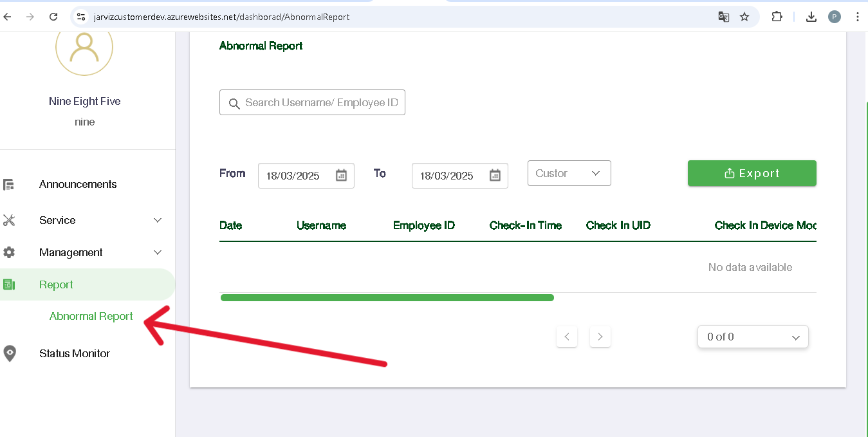The height and width of the screenshot is (437, 868).
Task: Open the From date calendar icon
Action: (x=341, y=176)
